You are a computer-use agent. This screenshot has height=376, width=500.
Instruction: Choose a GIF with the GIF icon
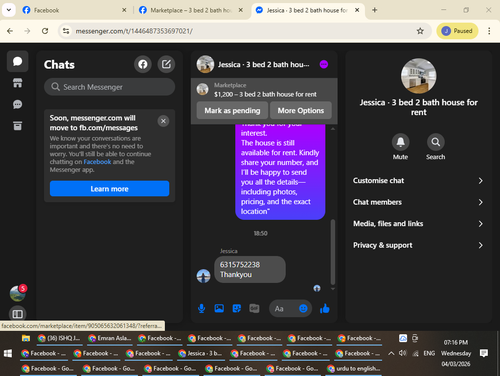click(254, 308)
